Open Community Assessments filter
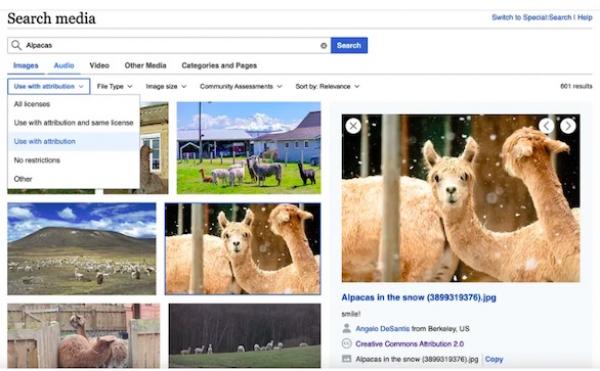600x371 pixels. pos(241,86)
